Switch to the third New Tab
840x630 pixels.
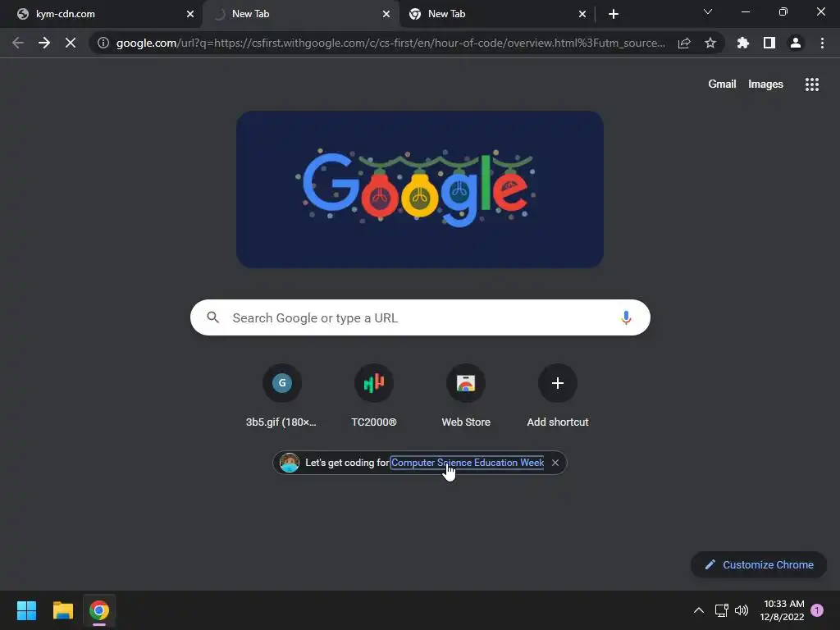click(x=495, y=14)
